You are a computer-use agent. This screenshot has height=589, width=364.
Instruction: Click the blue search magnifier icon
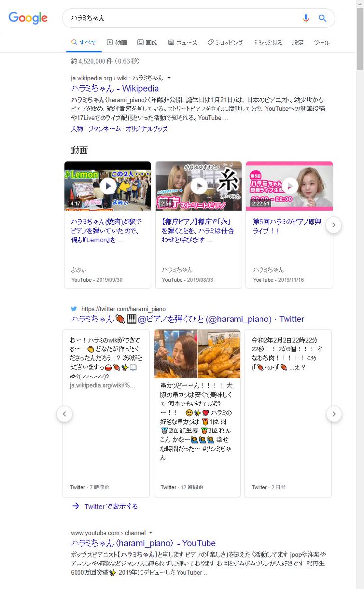point(322,18)
